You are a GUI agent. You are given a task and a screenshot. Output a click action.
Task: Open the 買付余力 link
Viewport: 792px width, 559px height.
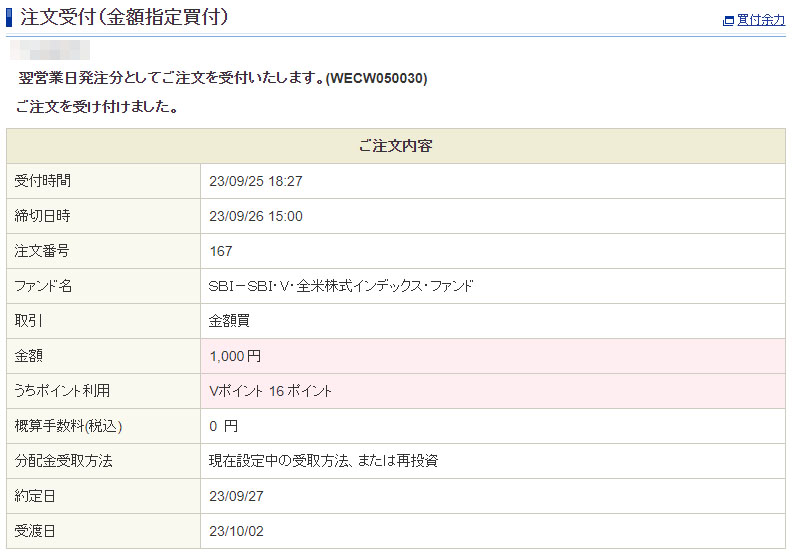[760, 20]
